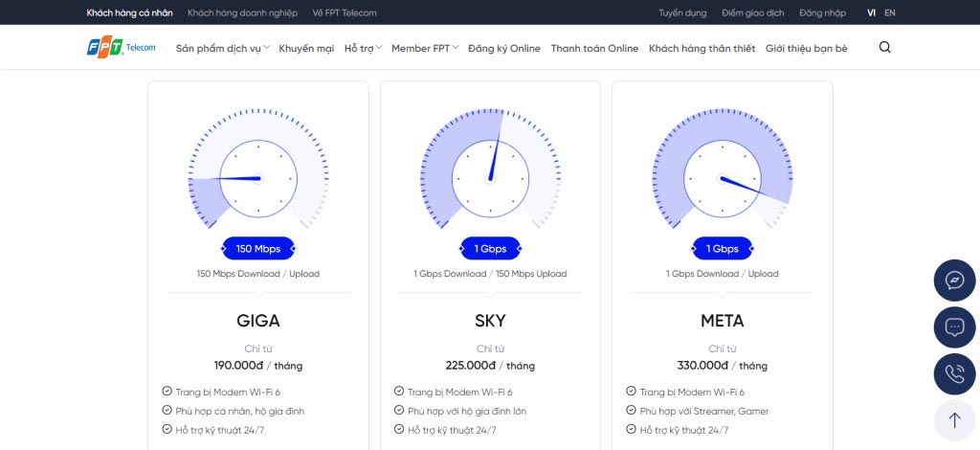
Task: Click the 150 Mbps speed badge
Action: tap(258, 249)
